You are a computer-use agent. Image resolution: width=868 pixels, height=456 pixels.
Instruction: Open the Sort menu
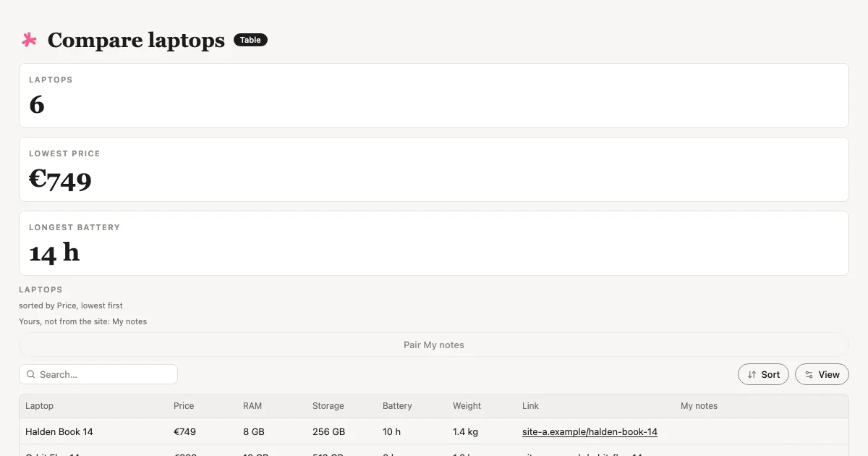pos(763,374)
